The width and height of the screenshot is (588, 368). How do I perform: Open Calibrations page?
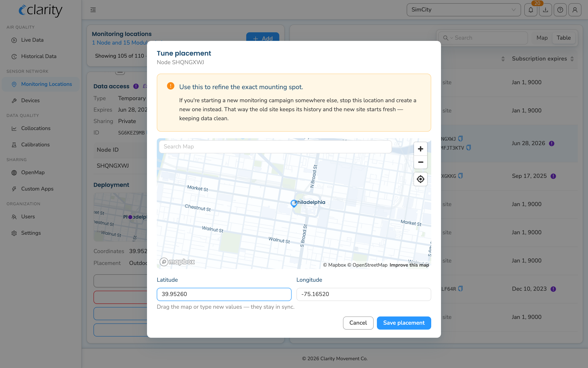(x=35, y=145)
